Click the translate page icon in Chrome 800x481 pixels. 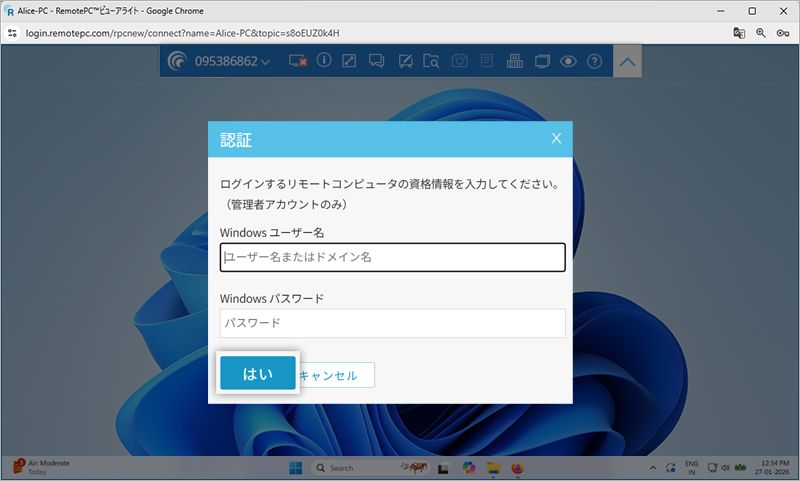coord(739,33)
